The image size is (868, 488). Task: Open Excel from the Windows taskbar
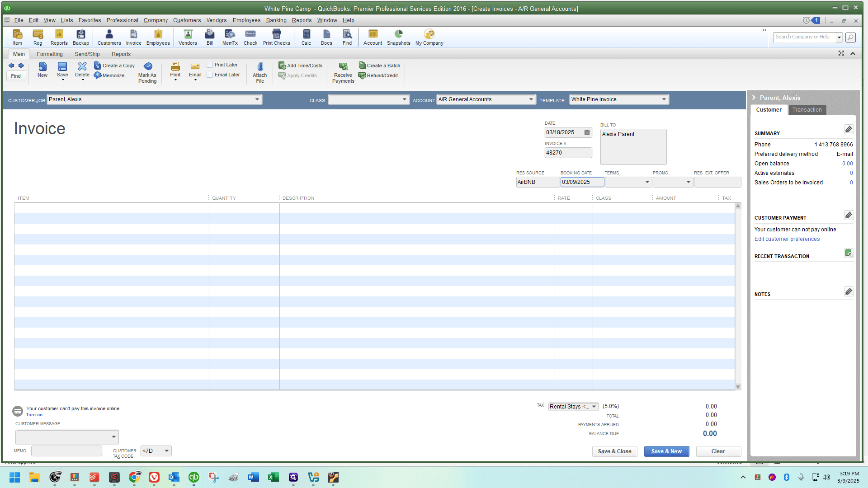click(x=274, y=477)
